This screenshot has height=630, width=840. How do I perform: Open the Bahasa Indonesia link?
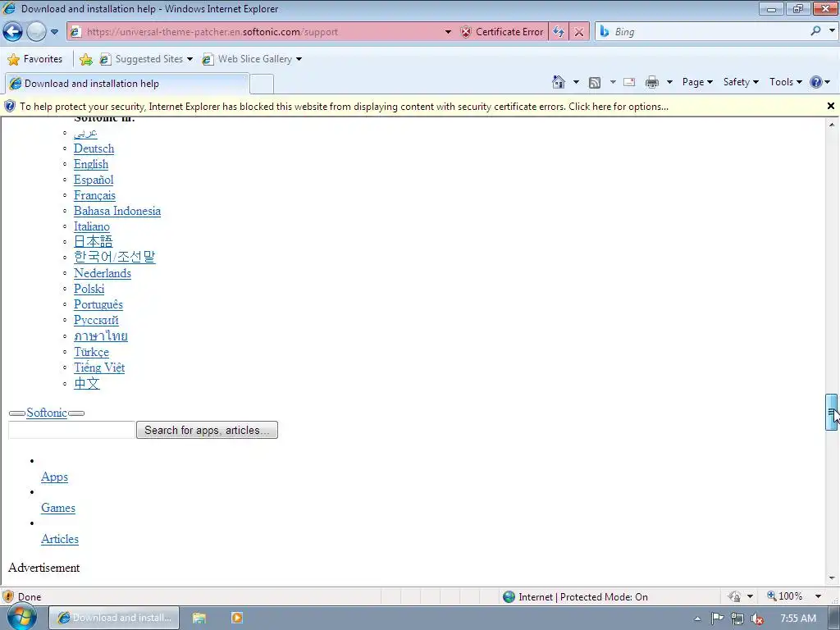(x=117, y=211)
